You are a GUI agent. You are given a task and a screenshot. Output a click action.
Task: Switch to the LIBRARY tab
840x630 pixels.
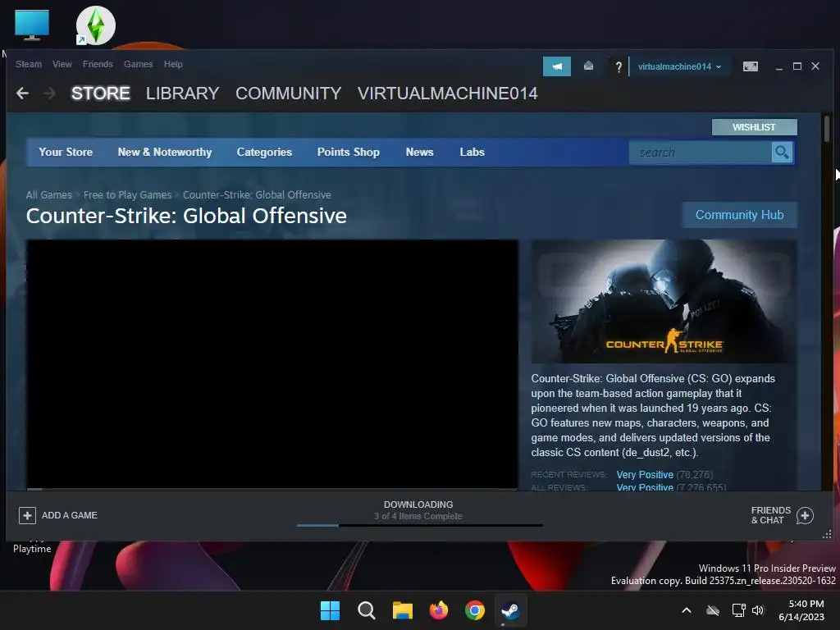click(x=183, y=94)
